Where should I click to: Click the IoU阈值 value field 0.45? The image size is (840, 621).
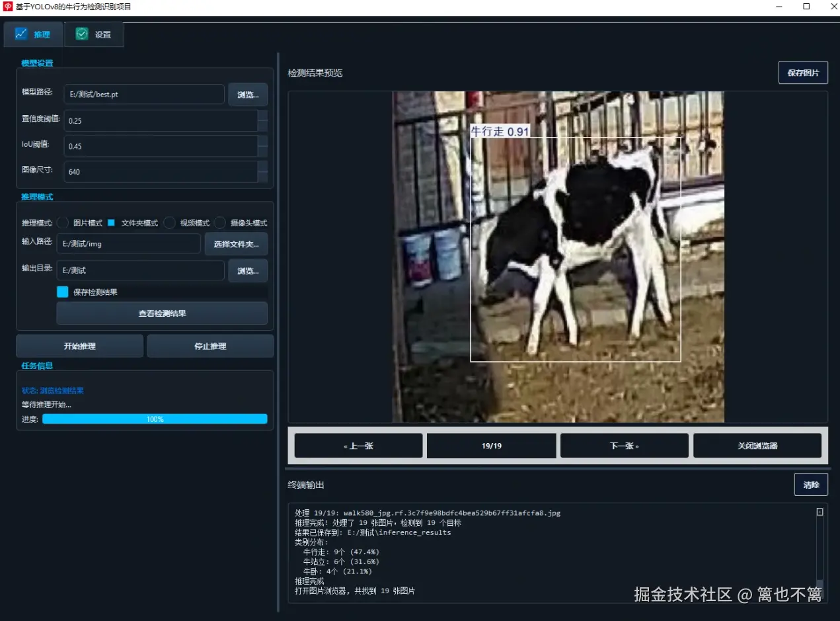[x=161, y=146]
